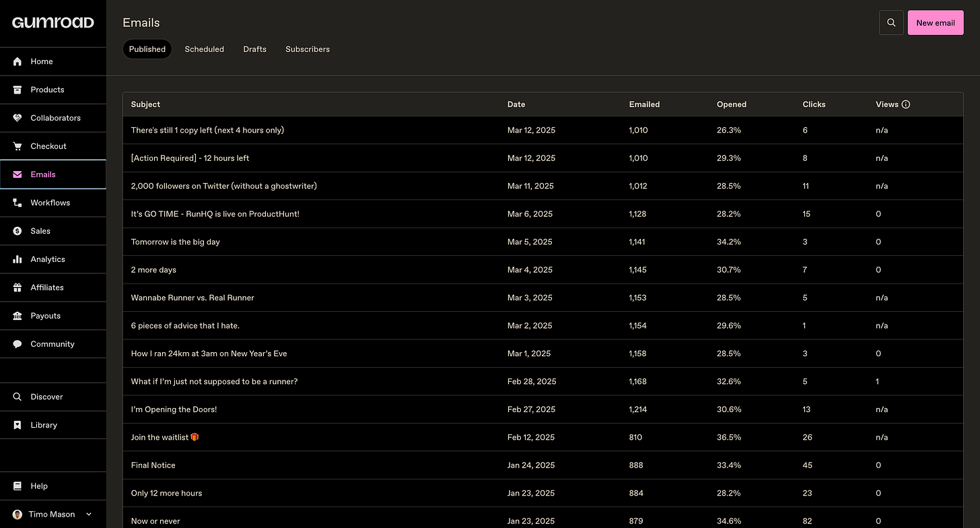Switch to the Published tab
Viewport: 980px width, 528px height.
(147, 49)
